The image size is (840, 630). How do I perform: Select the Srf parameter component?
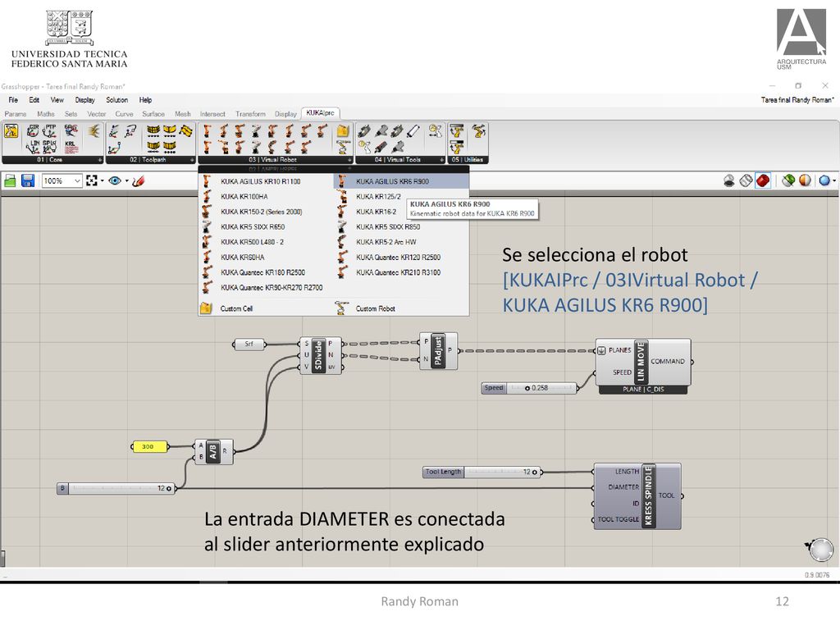point(249,344)
